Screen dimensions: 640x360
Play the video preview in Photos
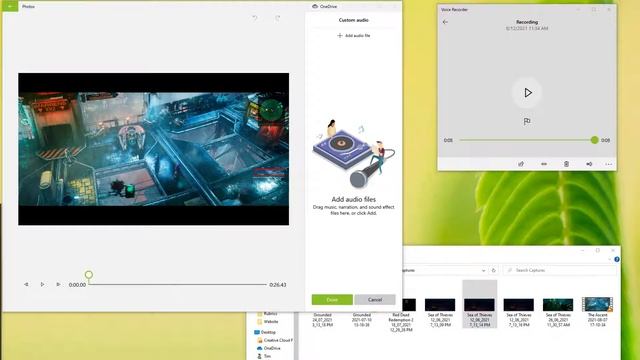[x=42, y=284]
